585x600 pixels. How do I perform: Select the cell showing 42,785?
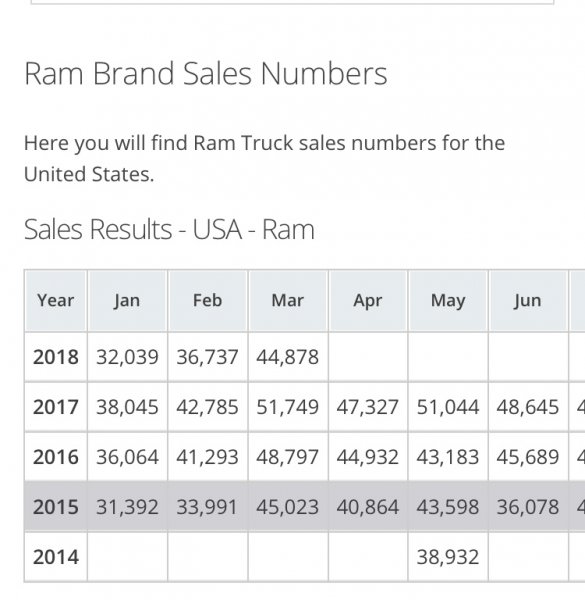coord(207,407)
